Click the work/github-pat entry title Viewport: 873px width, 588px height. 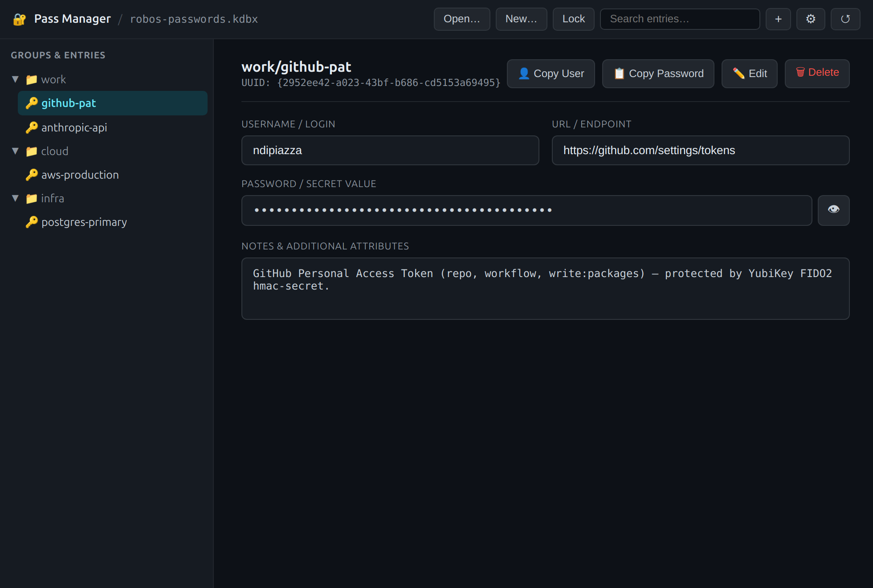point(296,67)
